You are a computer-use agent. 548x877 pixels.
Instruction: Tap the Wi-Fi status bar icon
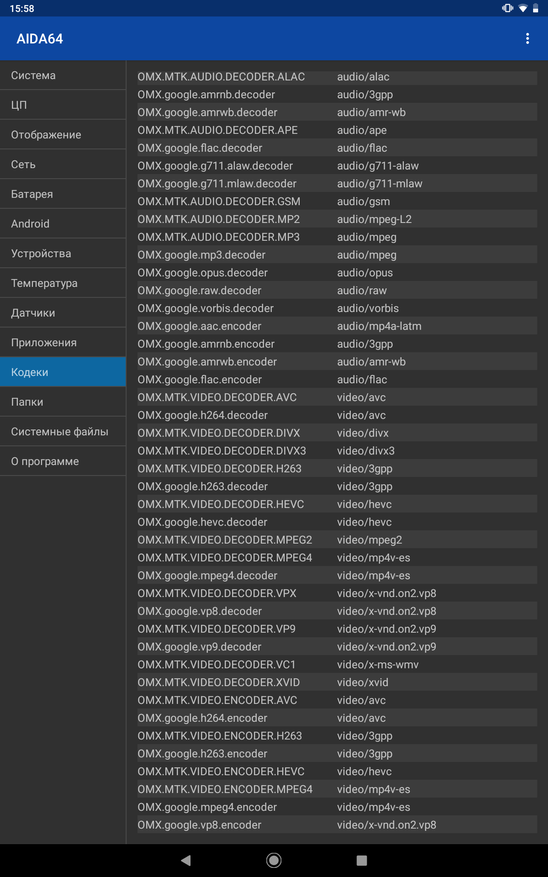point(523,8)
